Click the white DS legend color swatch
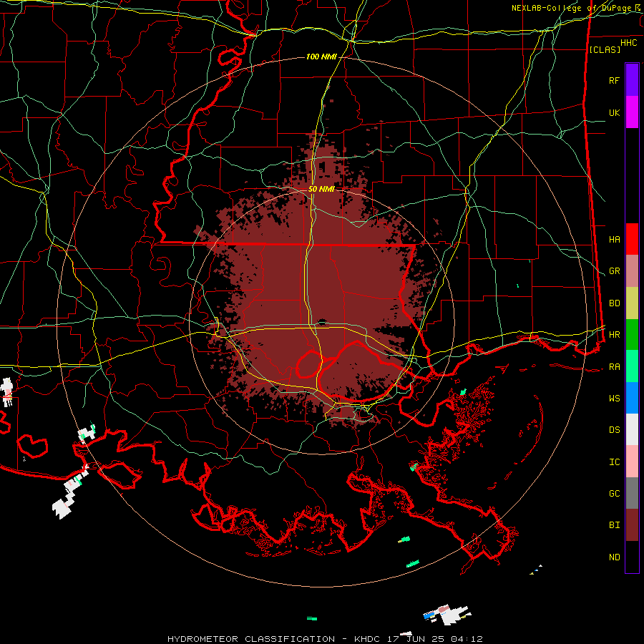The width and height of the screenshot is (644, 644). [632, 429]
